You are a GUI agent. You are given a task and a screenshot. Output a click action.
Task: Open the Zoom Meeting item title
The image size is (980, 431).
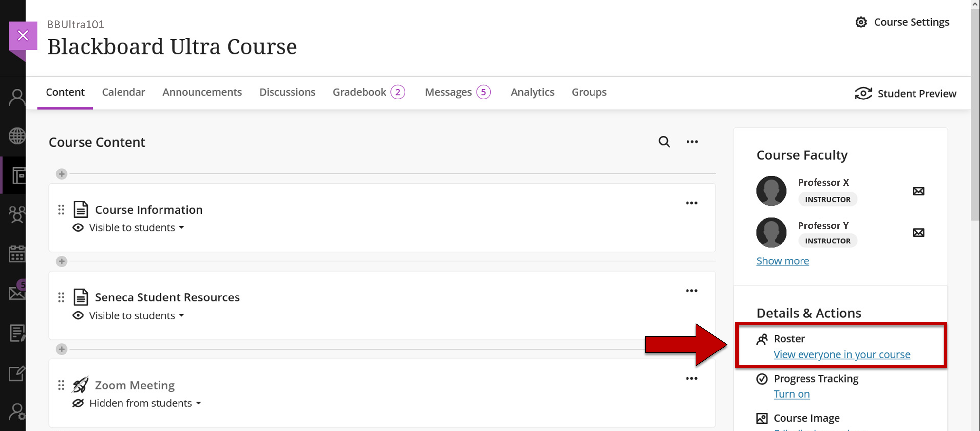coord(135,386)
